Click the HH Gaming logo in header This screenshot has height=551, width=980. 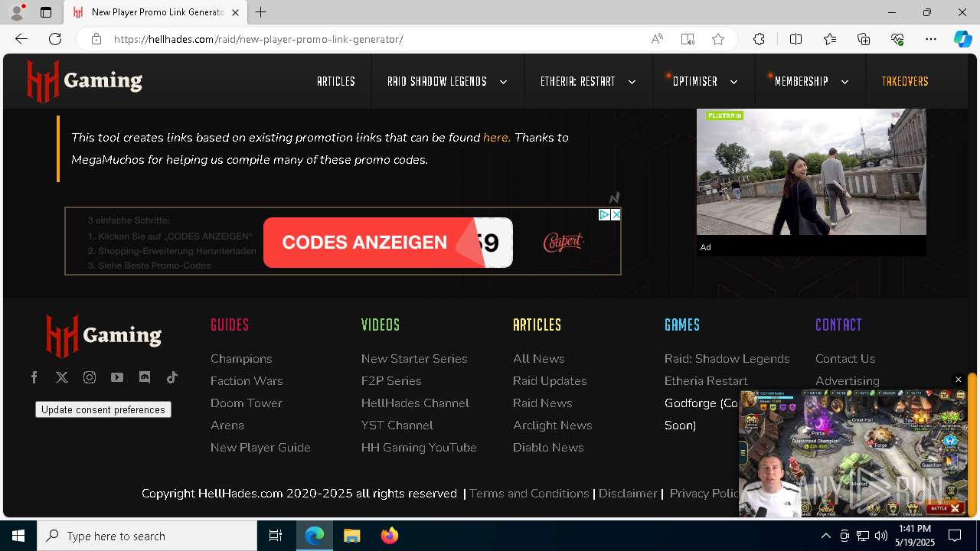[84, 80]
